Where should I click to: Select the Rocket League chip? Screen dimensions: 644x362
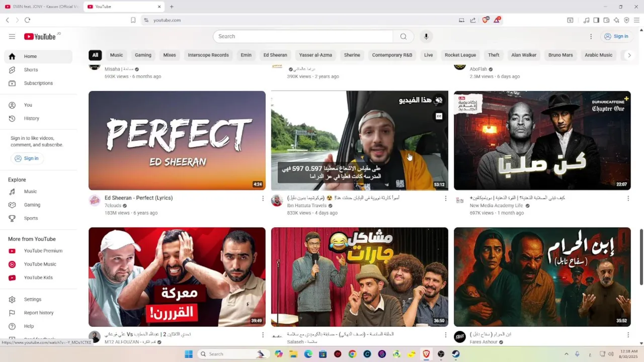(x=460, y=55)
